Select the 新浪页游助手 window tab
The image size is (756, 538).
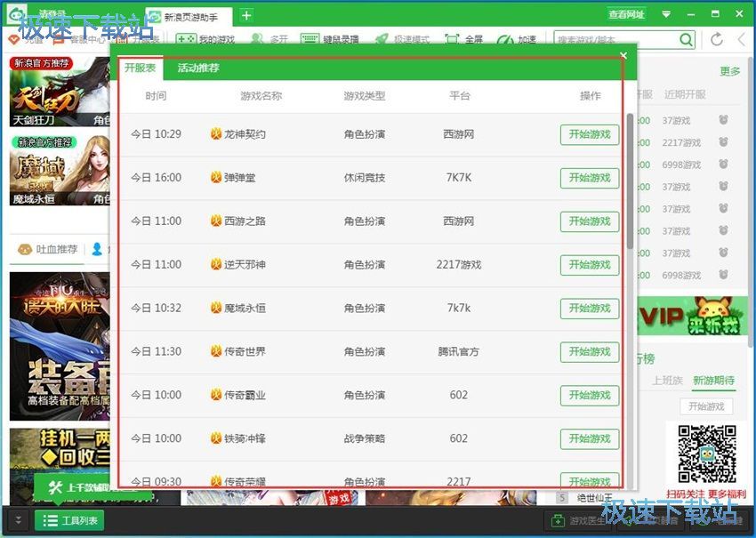click(189, 16)
